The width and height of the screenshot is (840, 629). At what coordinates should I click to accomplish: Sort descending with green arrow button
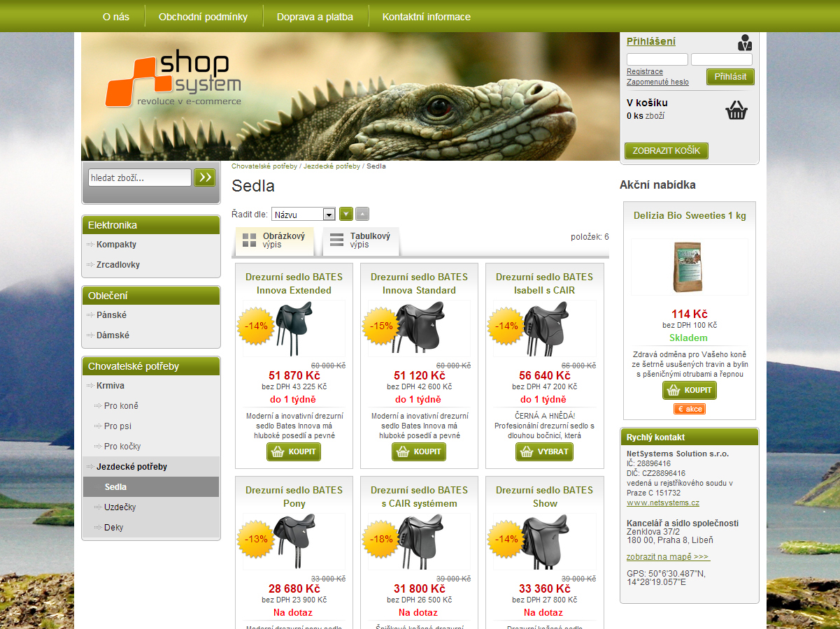pos(346,214)
